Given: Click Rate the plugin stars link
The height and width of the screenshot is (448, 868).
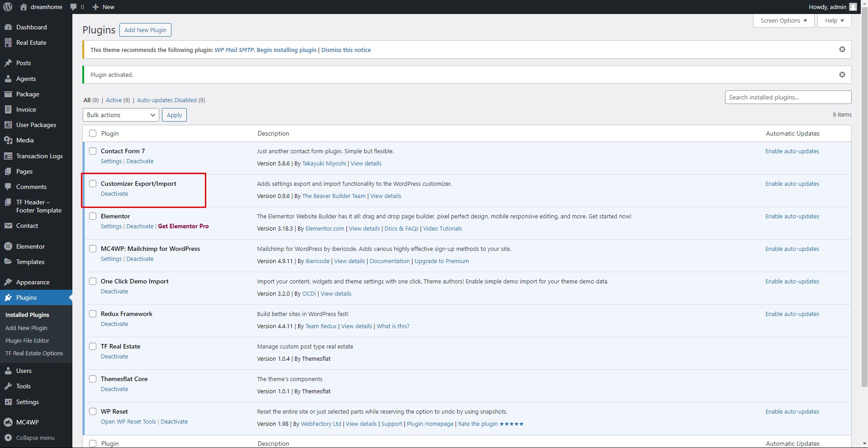Looking at the screenshot, I should 491,424.
